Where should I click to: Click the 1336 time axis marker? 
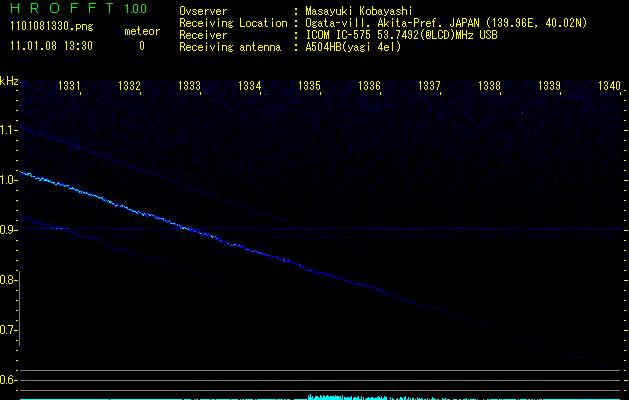(x=369, y=86)
